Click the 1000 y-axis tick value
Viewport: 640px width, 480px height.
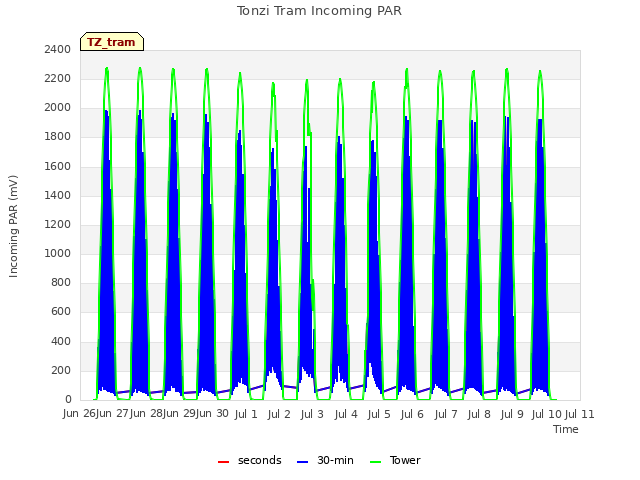(x=58, y=253)
